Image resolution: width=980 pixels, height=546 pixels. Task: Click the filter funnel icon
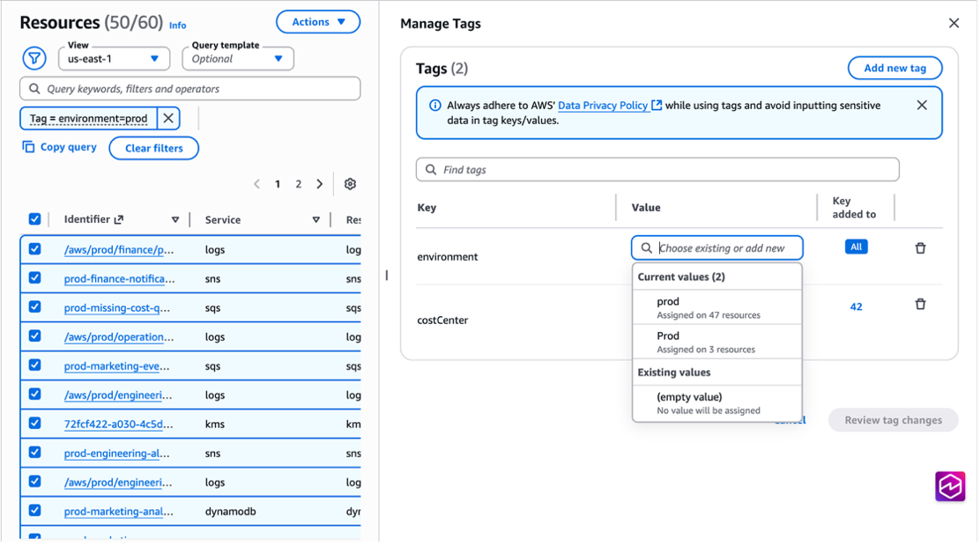pos(33,59)
